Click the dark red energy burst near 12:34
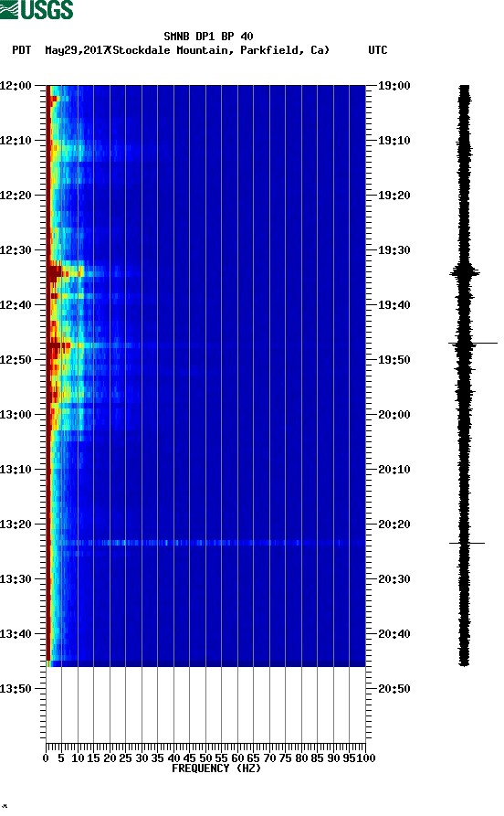Viewport: 504px width, 816px height. 54,272
